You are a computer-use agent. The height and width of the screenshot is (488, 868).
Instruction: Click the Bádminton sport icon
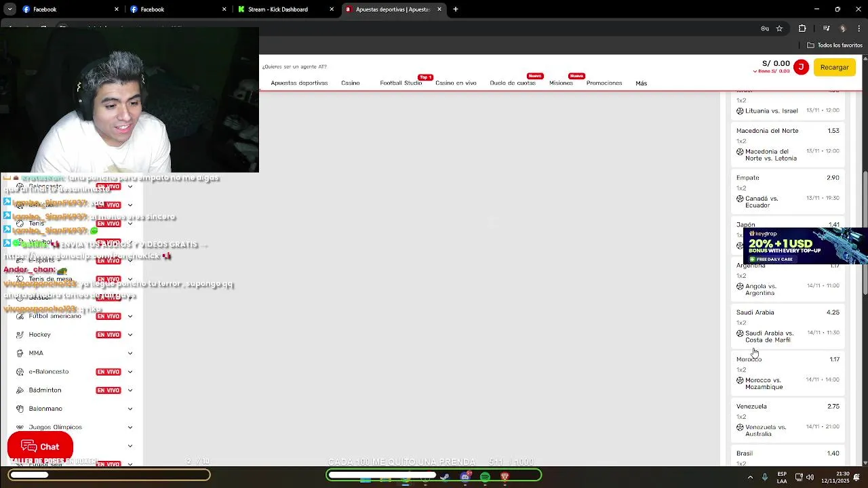tap(20, 390)
